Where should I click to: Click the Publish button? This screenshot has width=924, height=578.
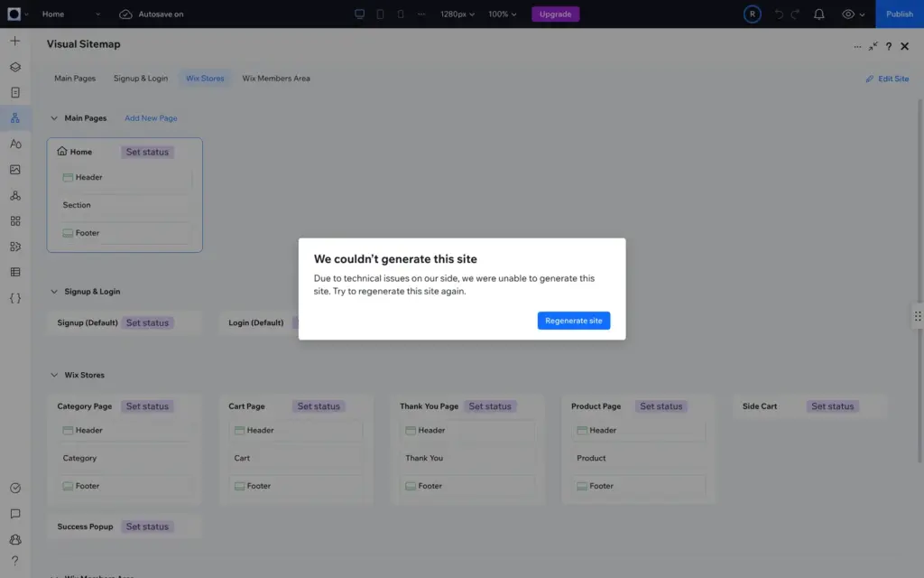(900, 14)
